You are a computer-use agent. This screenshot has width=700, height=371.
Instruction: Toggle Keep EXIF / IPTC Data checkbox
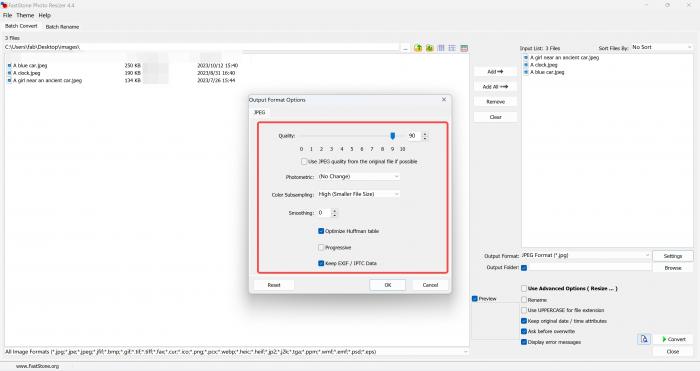[x=321, y=263]
